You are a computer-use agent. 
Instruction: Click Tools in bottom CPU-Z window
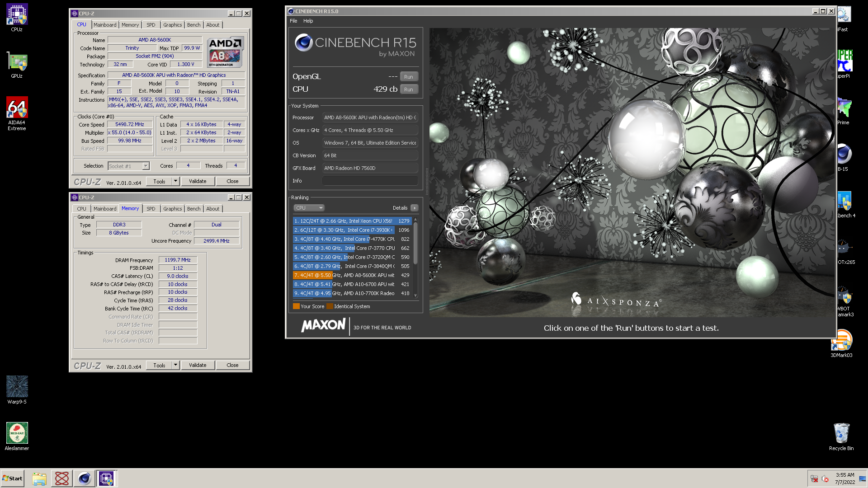pyautogui.click(x=159, y=365)
